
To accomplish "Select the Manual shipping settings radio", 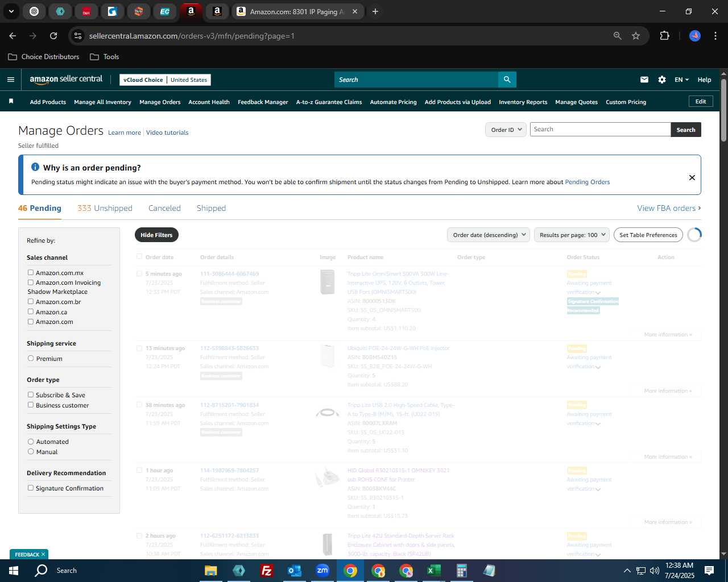I will [x=31, y=451].
